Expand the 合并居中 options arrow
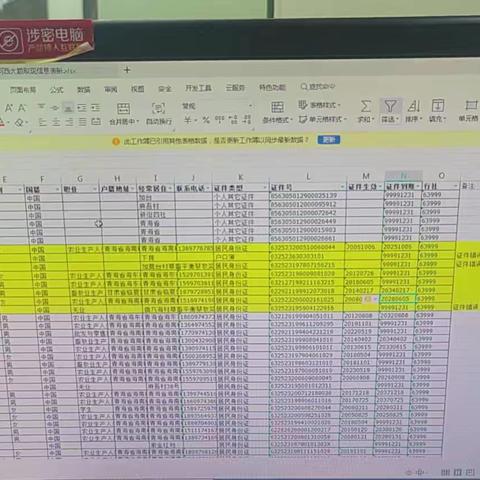Image resolution: width=480 pixels, height=480 pixels. [x=137, y=122]
